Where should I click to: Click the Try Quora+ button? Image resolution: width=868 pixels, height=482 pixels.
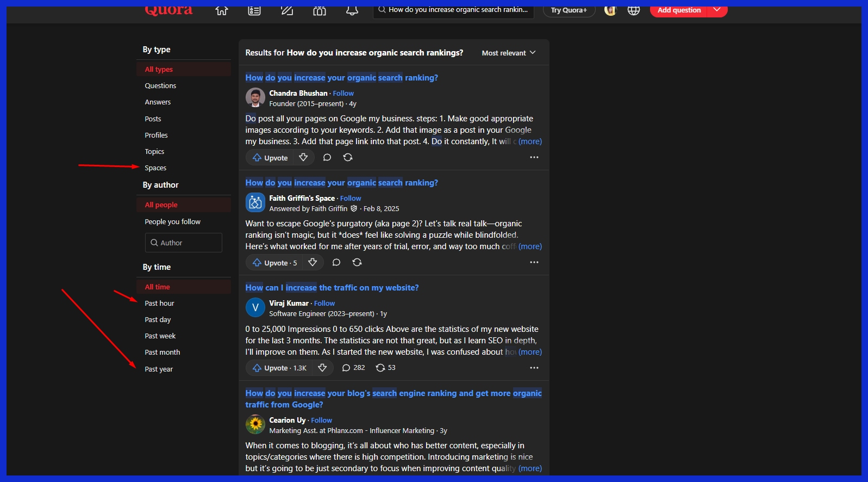tap(569, 10)
